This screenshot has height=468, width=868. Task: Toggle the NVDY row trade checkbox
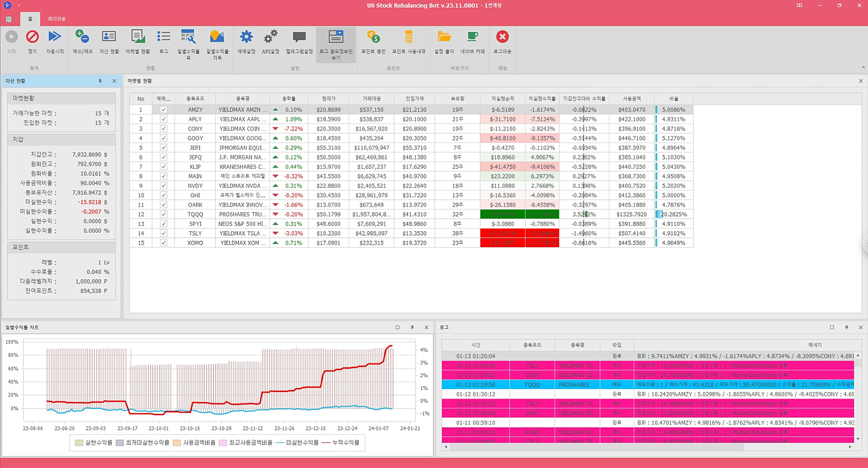coord(163,186)
